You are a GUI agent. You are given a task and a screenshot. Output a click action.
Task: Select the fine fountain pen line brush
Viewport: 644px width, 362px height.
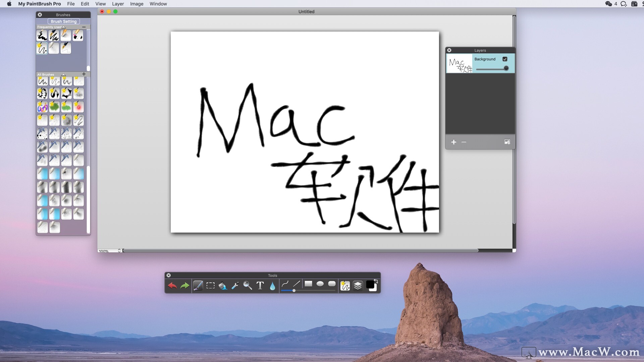coord(66,48)
